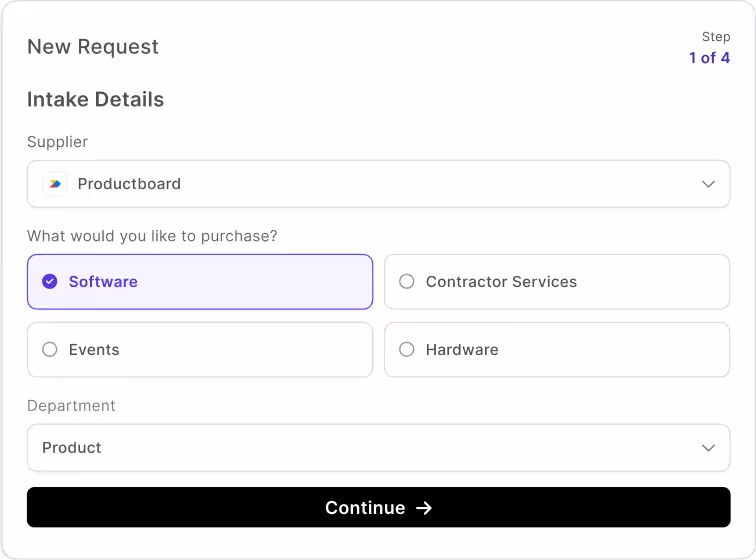Click the Supplier field chevron arrow
The image size is (756, 560).
[708, 184]
